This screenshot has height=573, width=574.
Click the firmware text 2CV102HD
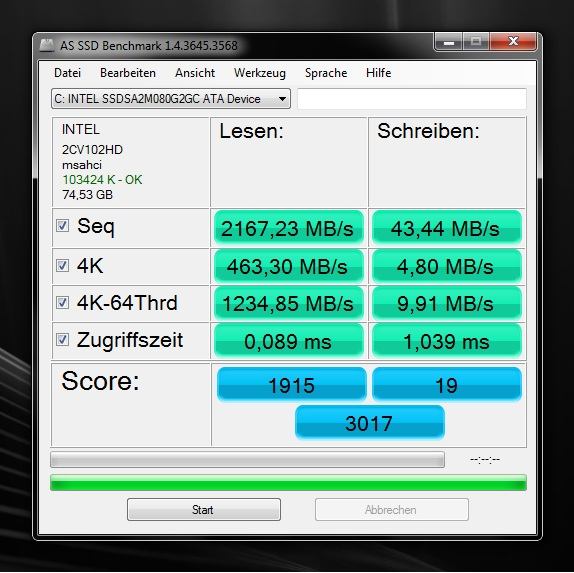click(x=92, y=150)
